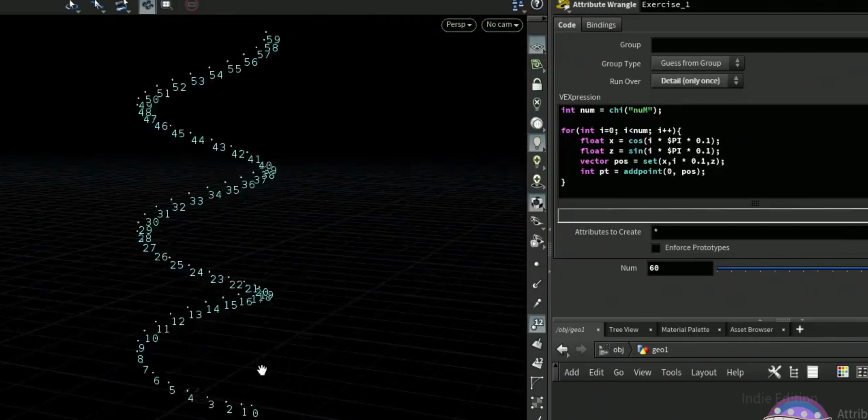Click the network editor wrench tools icon
Image resolution: width=868 pixels, height=420 pixels.
point(774,372)
